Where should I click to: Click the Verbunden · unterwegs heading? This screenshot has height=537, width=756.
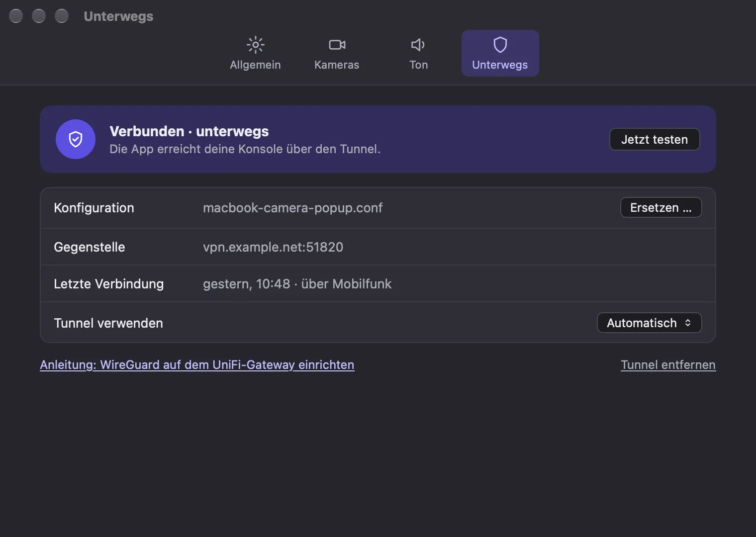(x=189, y=131)
